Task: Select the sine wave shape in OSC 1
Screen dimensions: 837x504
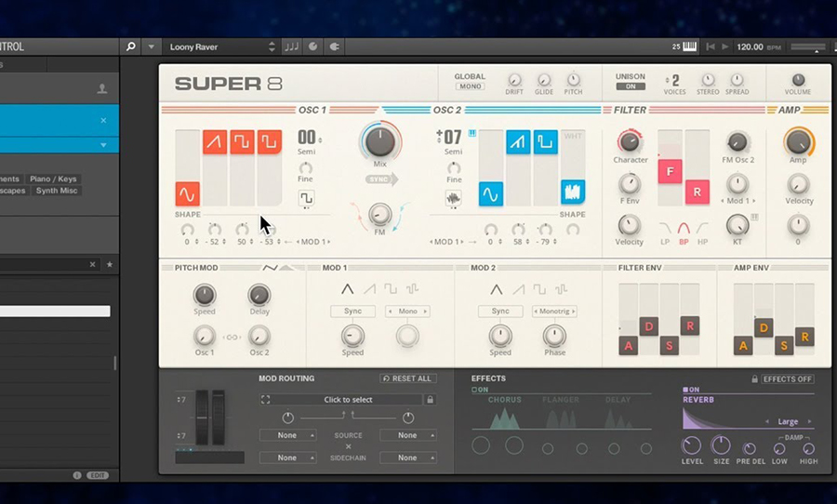Action: [187, 193]
